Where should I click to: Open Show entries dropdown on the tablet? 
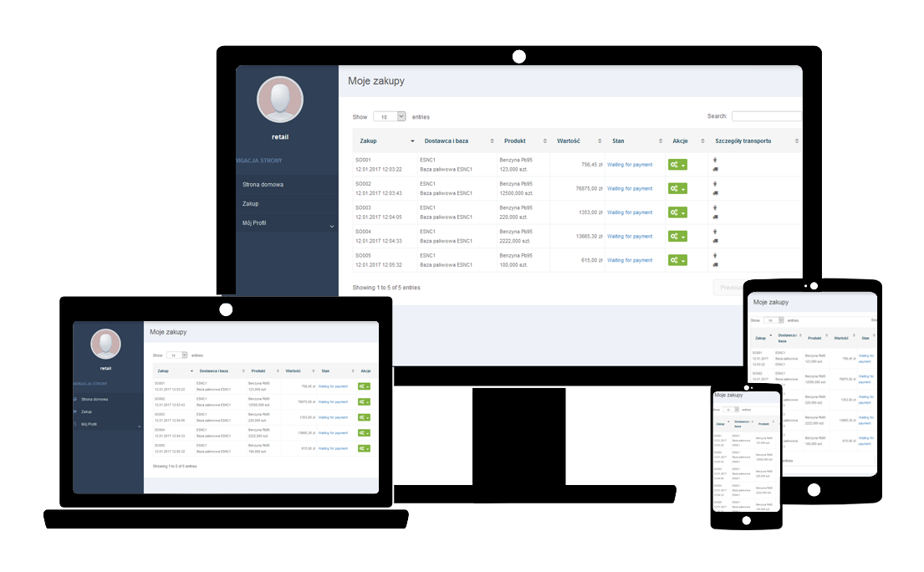(x=773, y=320)
